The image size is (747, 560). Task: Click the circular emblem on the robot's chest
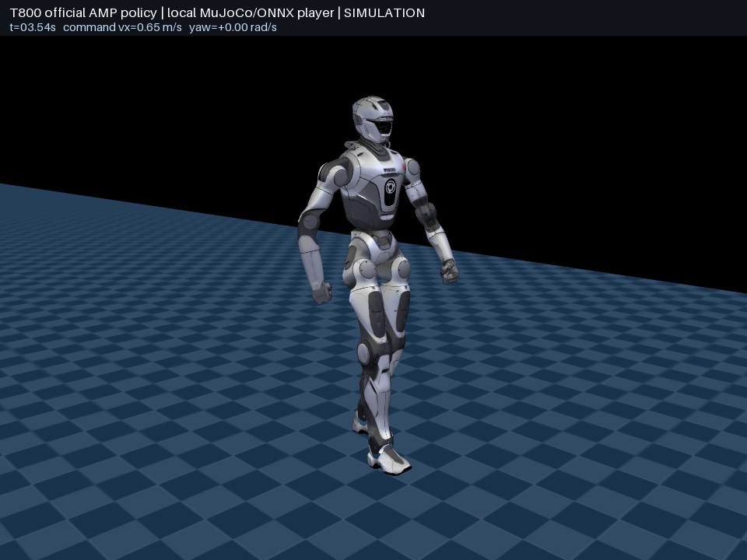point(390,187)
